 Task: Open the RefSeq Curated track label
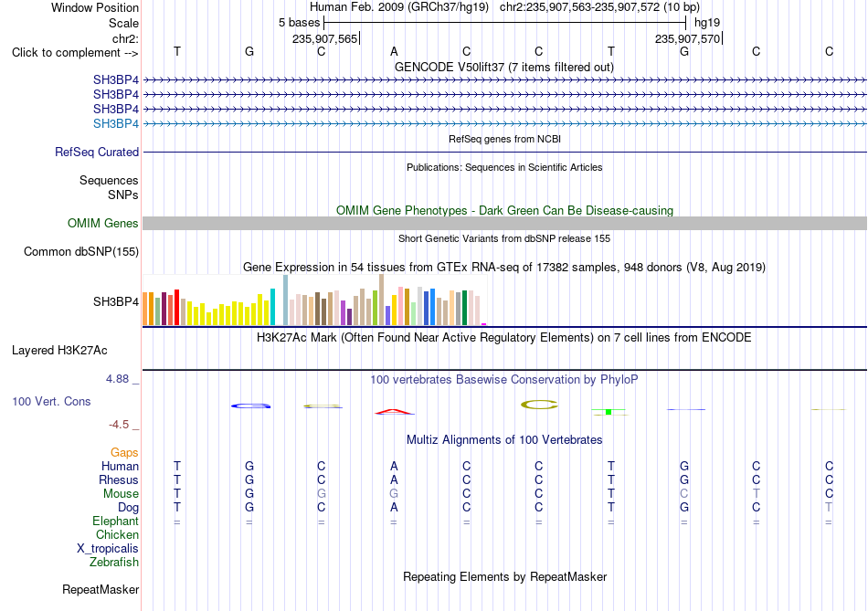click(x=97, y=152)
